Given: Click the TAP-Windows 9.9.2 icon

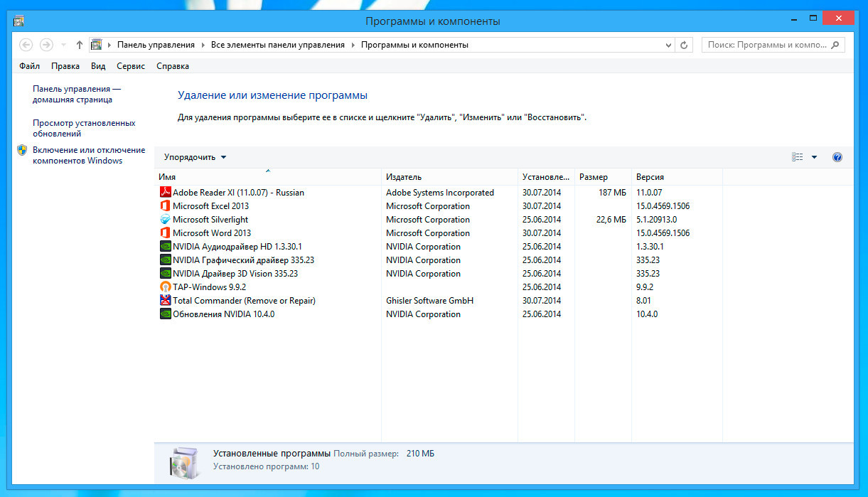Looking at the screenshot, I should point(166,287).
